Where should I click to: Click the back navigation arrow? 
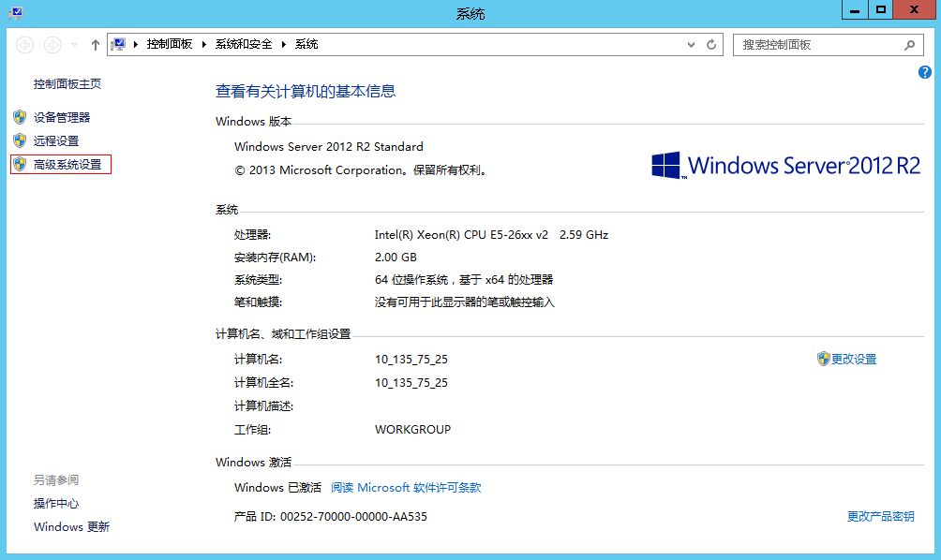point(25,45)
